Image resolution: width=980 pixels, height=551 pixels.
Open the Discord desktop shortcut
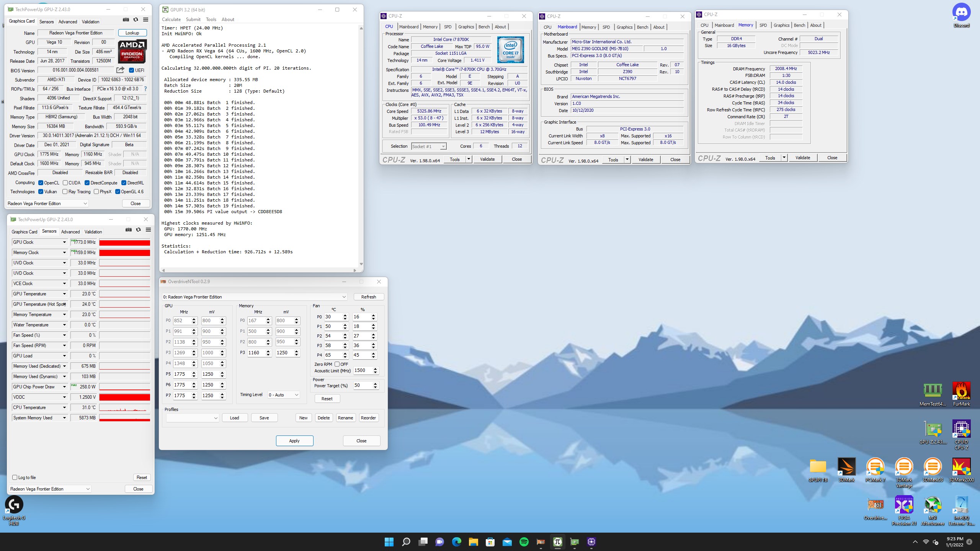pyautogui.click(x=961, y=16)
